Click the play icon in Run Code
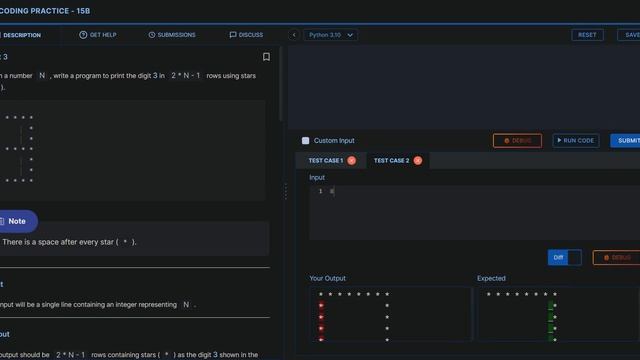 (x=559, y=140)
